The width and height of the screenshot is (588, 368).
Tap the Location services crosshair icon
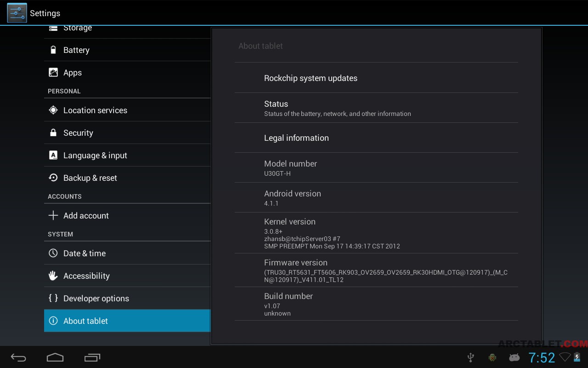click(x=53, y=110)
